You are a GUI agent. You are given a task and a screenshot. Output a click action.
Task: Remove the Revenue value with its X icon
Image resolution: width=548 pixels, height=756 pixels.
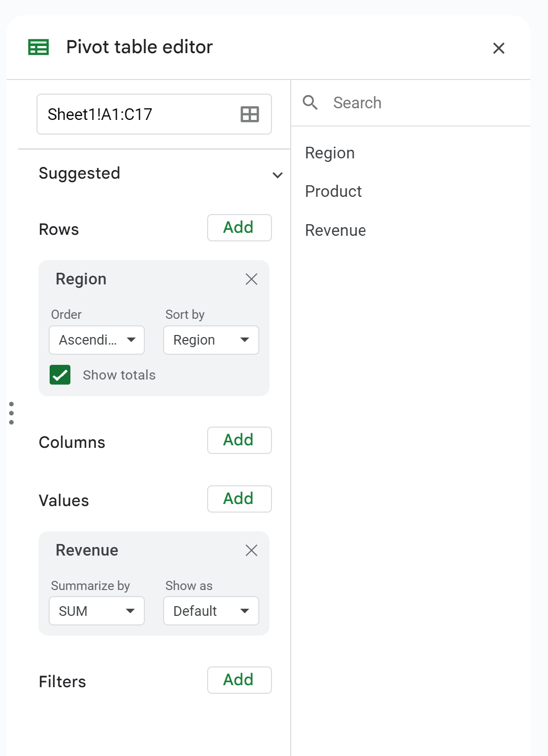coord(251,550)
